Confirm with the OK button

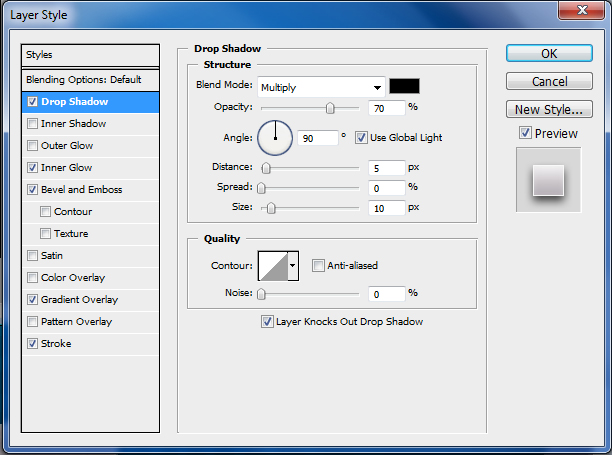(x=549, y=53)
